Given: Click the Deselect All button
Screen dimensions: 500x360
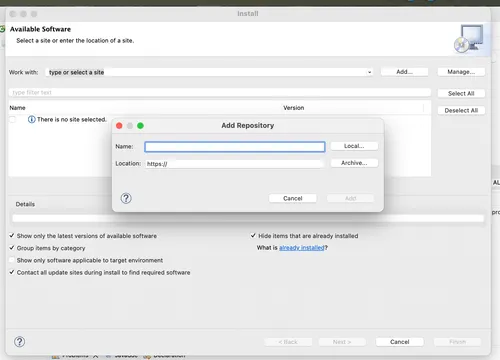Looking at the screenshot, I should [x=461, y=110].
